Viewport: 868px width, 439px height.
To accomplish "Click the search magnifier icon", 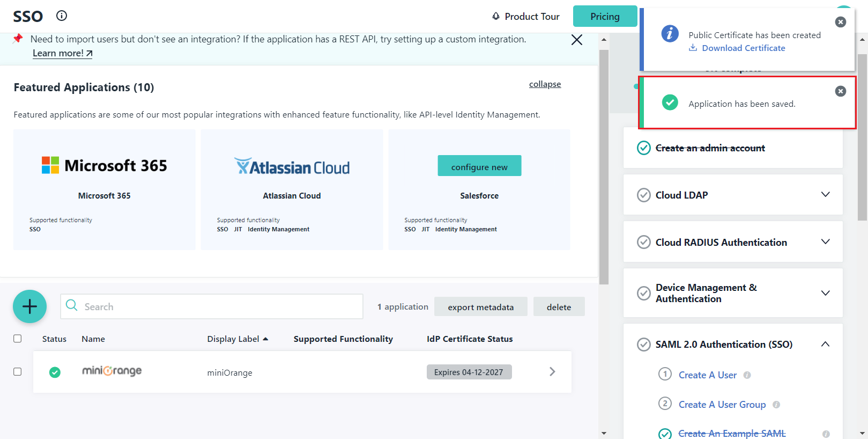I will [x=71, y=305].
